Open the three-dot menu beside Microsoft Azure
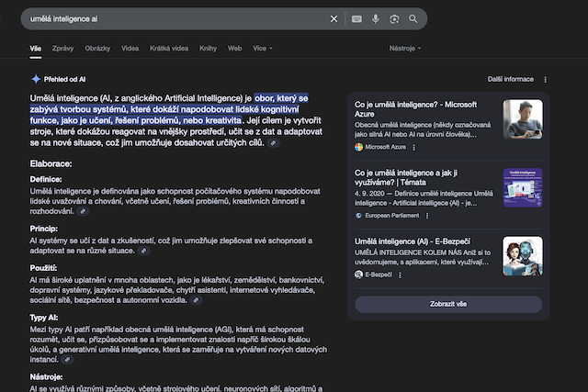 pyautogui.click(x=414, y=147)
